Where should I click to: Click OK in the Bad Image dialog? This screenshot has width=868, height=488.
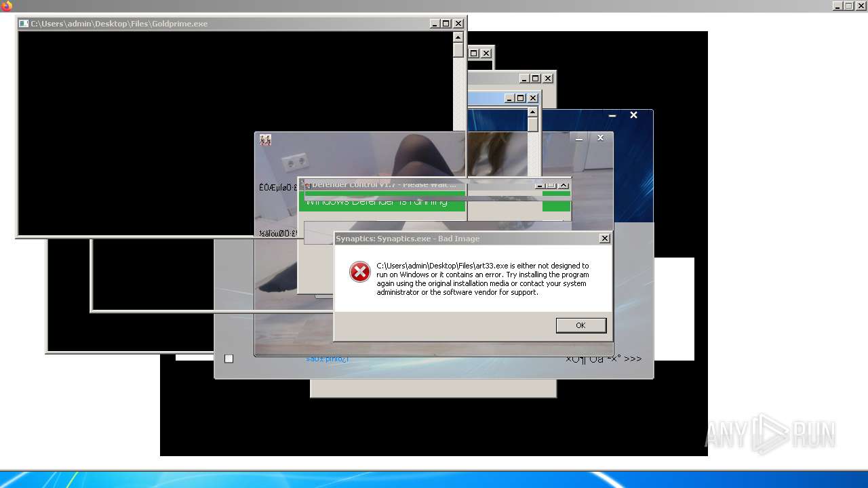[x=580, y=325]
